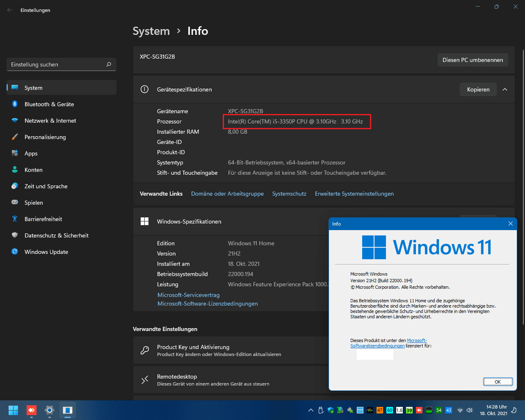Open the Microsoft-Softwarelizenzbedingungen link in the Info dialog

pos(388,343)
